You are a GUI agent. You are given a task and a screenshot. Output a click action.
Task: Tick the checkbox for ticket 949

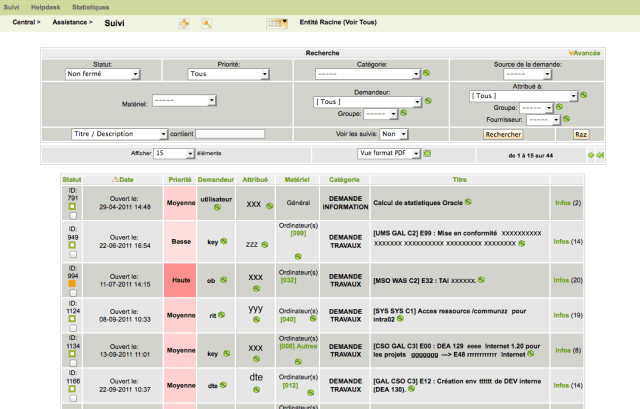point(73,255)
